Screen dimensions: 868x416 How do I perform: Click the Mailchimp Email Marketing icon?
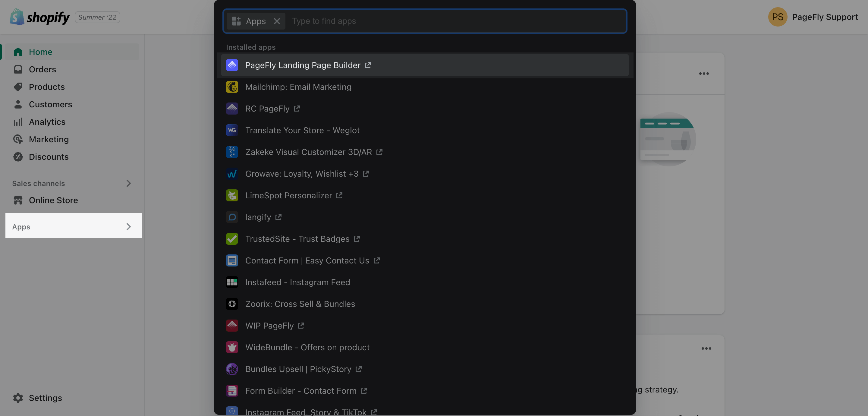(232, 87)
